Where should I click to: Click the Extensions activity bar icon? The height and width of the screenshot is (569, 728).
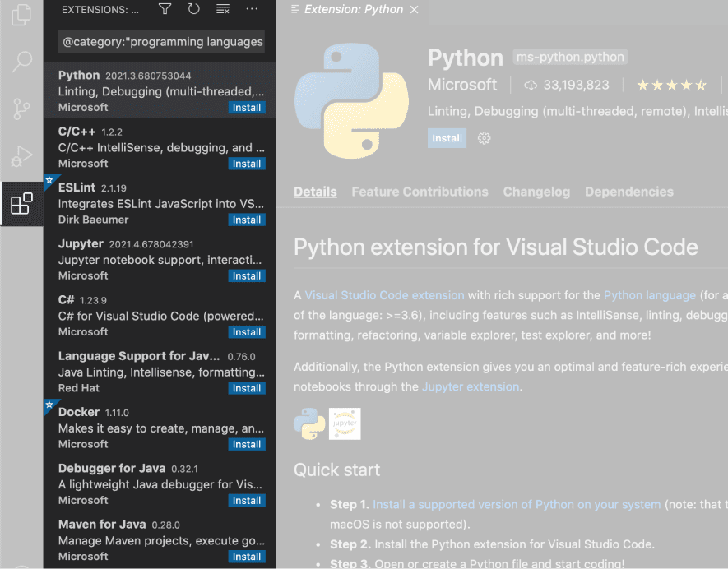(x=21, y=203)
